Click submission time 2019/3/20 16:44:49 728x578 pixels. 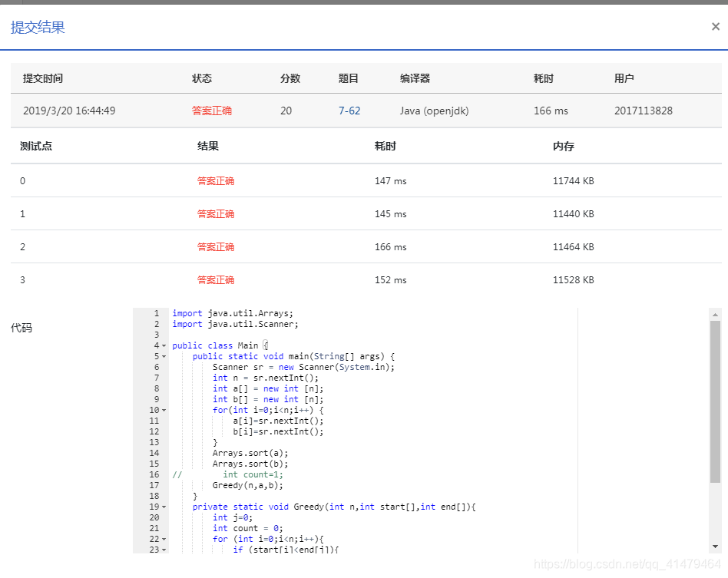click(x=69, y=111)
